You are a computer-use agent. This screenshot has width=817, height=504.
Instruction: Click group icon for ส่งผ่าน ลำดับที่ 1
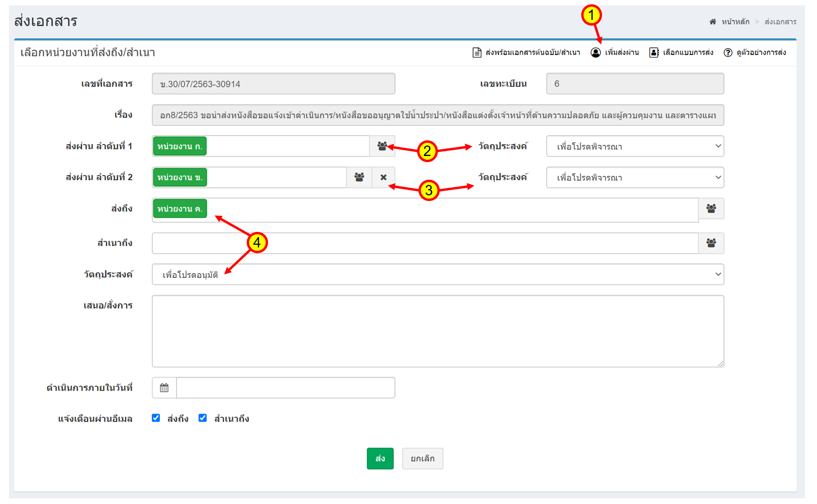382,146
